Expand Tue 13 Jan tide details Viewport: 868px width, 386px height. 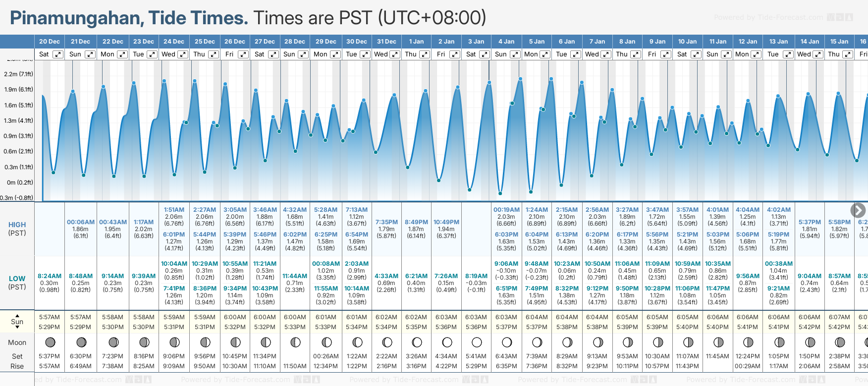pyautogui.click(x=788, y=54)
